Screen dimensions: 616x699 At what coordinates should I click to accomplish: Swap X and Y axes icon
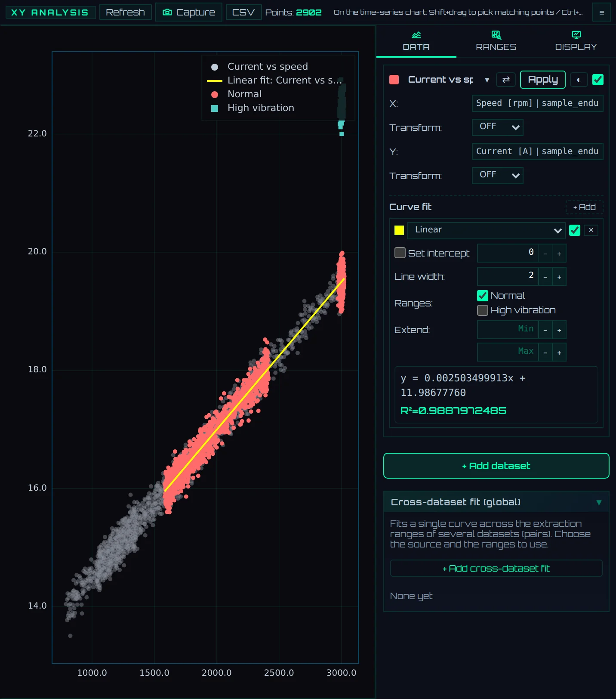point(506,80)
